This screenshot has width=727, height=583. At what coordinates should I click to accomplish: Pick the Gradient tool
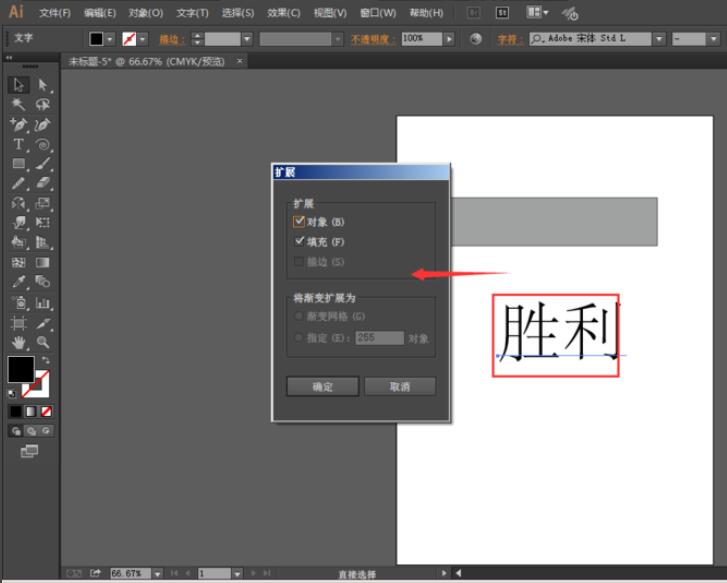[x=43, y=263]
